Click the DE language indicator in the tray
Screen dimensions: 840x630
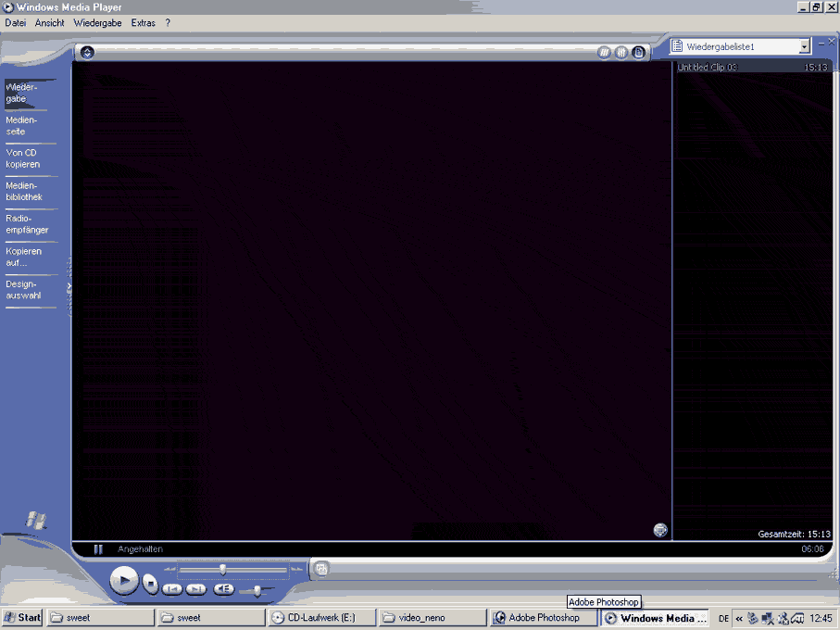[723, 619]
